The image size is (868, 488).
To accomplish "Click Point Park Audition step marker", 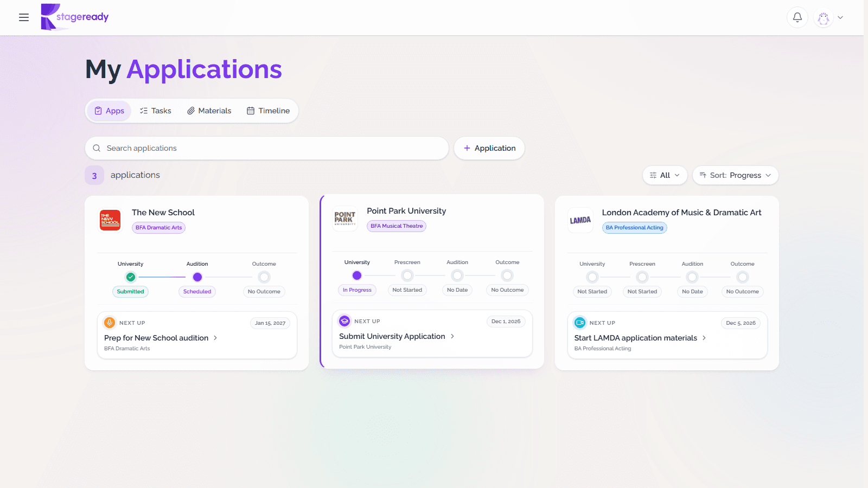I will click(457, 275).
